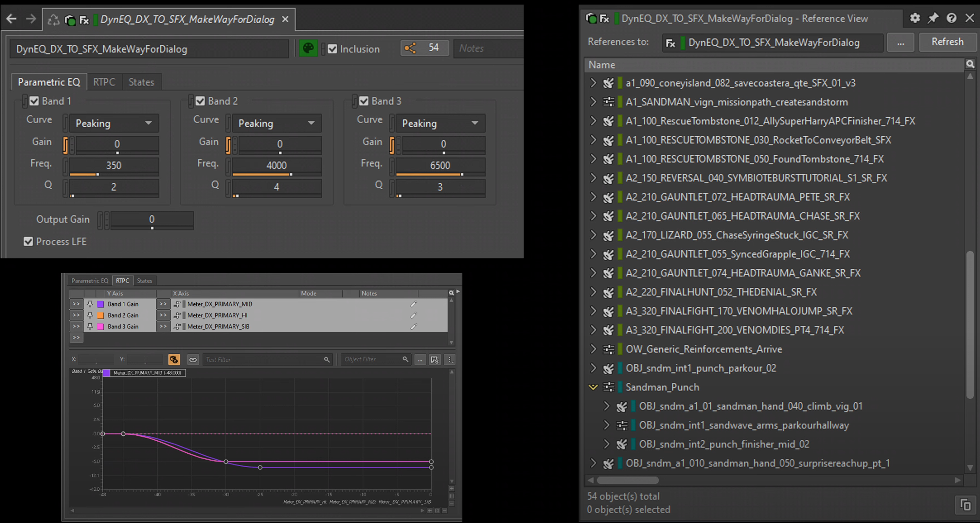Open the RTPC tab in top editor
This screenshot has height=523, width=980.
click(x=104, y=82)
